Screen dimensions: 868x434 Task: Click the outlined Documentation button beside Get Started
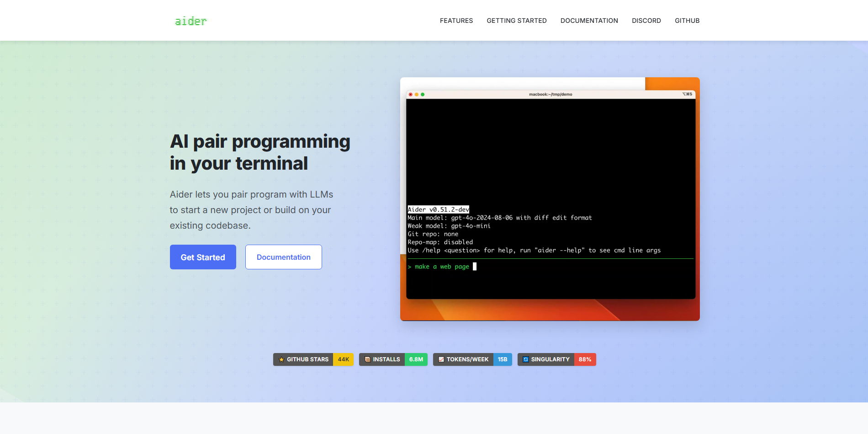pos(284,257)
